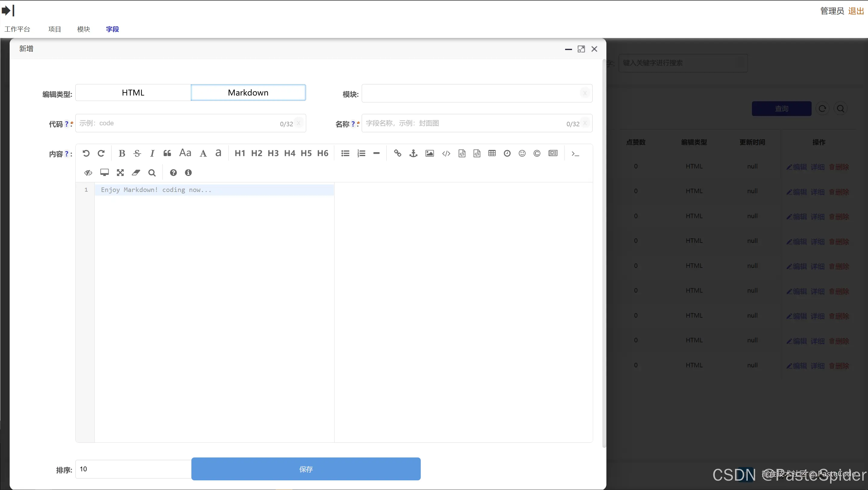Click the editor search magnifier icon
This screenshot has height=490, width=868.
(152, 173)
